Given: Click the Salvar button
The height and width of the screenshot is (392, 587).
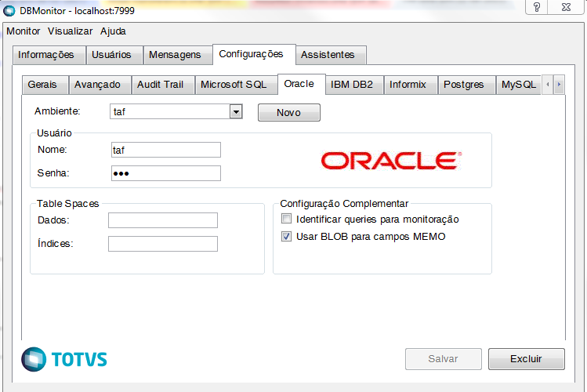Looking at the screenshot, I should point(444,359).
